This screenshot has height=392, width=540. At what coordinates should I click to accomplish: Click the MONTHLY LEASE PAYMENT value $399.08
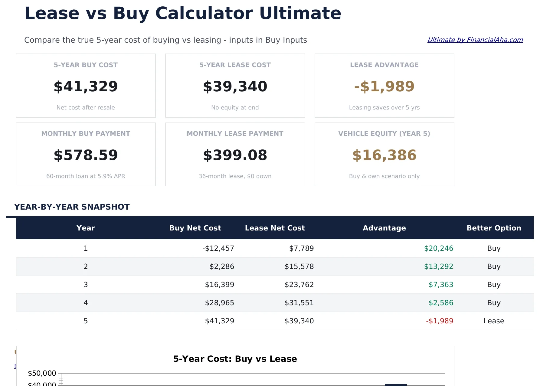(235, 155)
